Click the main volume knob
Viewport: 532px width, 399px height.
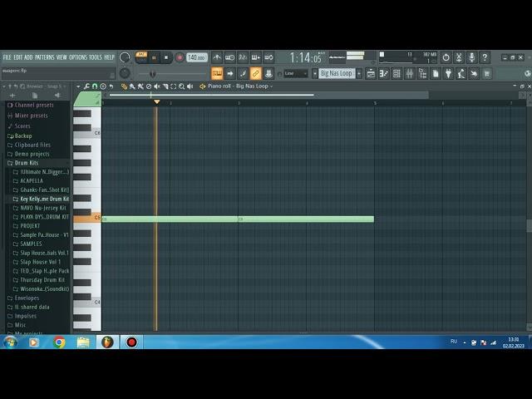[125, 57]
